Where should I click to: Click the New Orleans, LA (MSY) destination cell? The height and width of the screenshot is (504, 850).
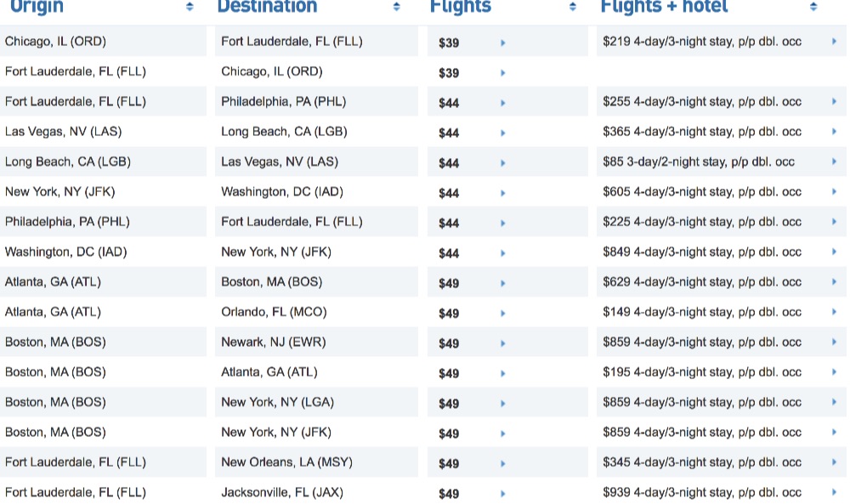(286, 462)
